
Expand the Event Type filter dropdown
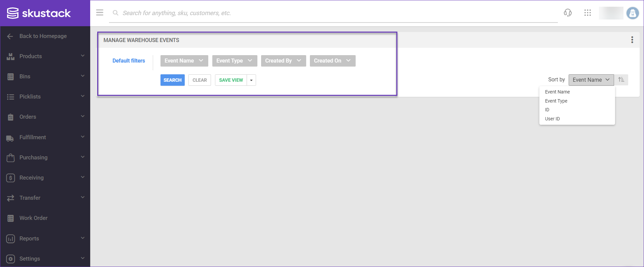tap(235, 61)
